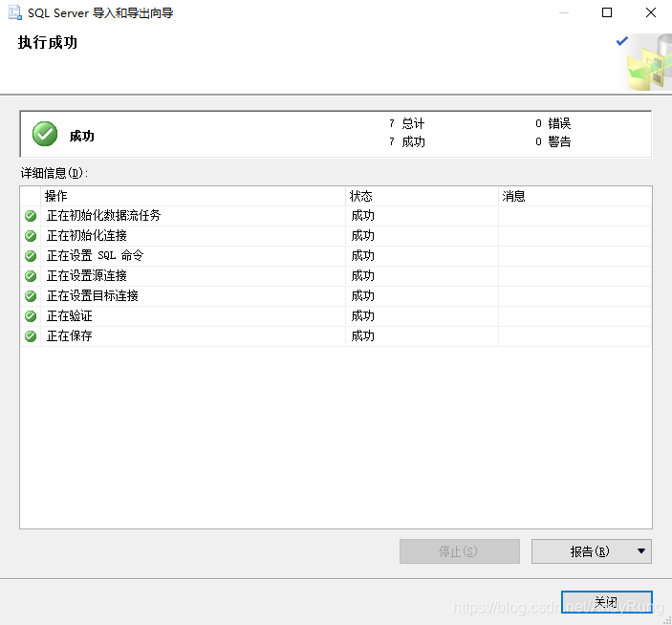Click status icon for 正在初始化数据流任务 row

coord(31,216)
